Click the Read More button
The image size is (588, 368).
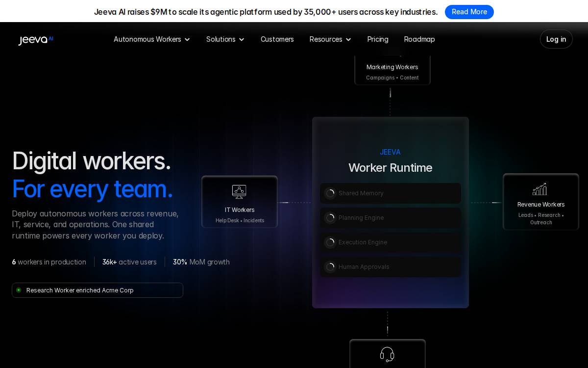click(x=469, y=12)
